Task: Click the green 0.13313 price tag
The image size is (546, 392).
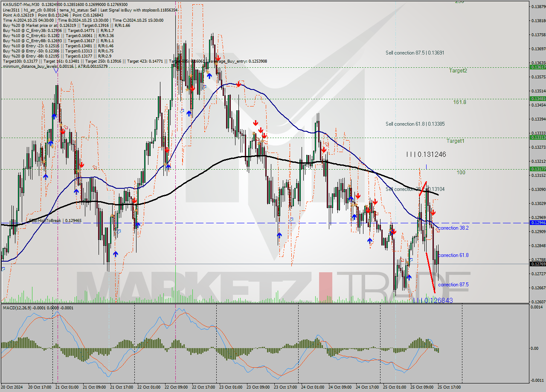Action: [x=537, y=137]
